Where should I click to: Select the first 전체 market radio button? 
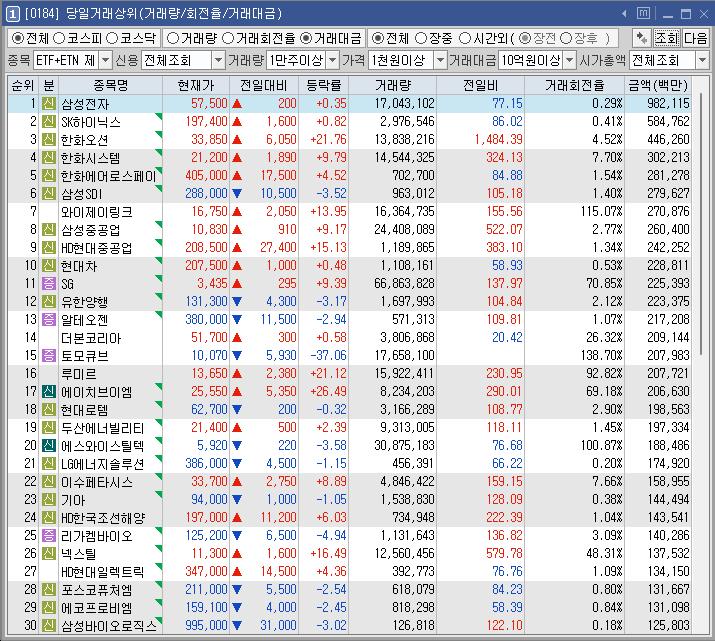coord(18,38)
